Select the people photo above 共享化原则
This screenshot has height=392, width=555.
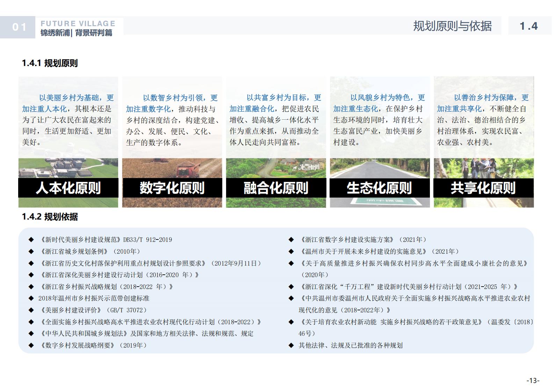coord(483,168)
